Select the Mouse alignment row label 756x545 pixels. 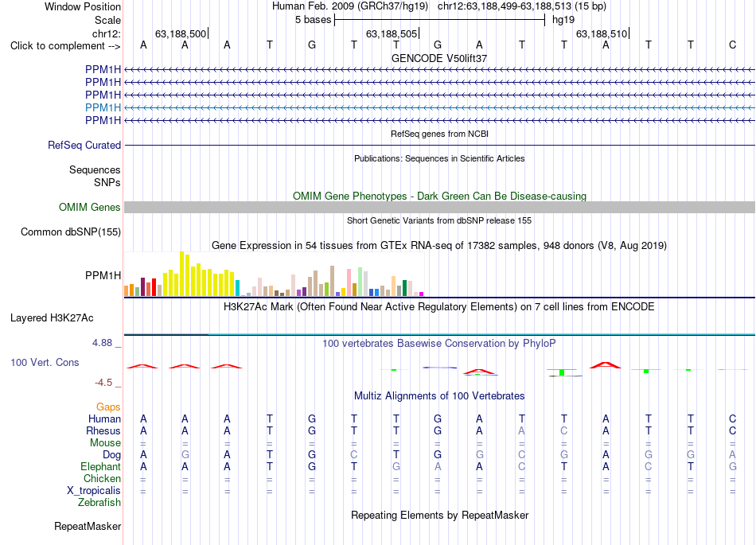point(105,443)
